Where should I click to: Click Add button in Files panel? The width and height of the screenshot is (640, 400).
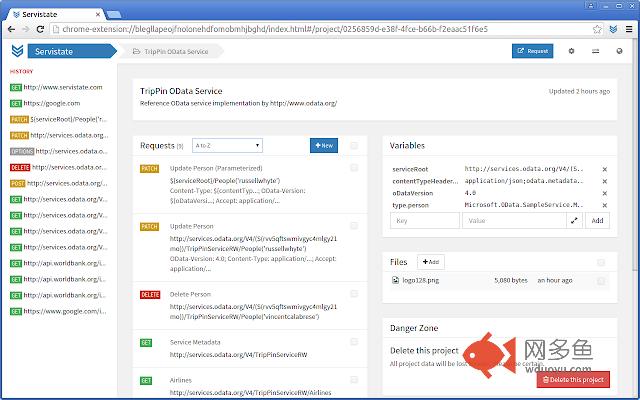(431, 262)
